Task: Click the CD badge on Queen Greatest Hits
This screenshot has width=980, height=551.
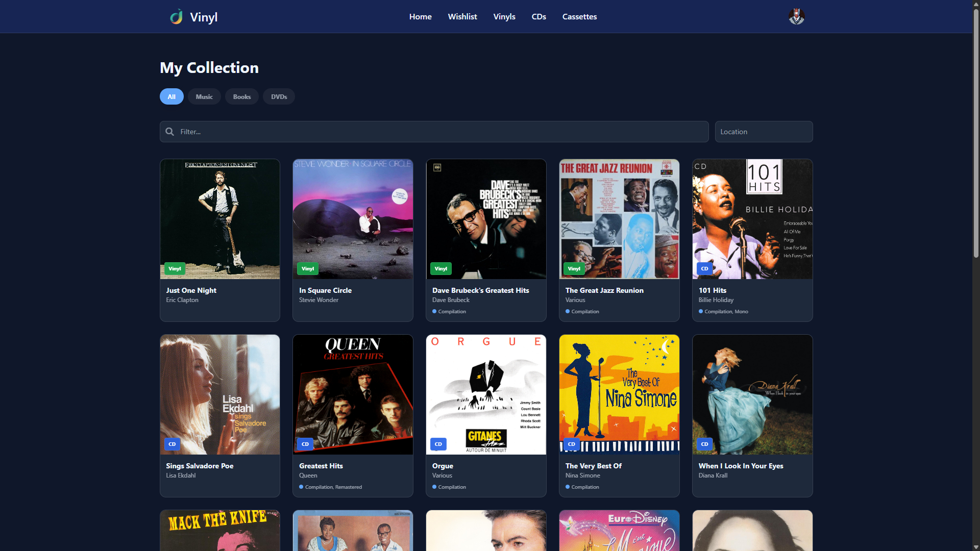Action: 305,444
